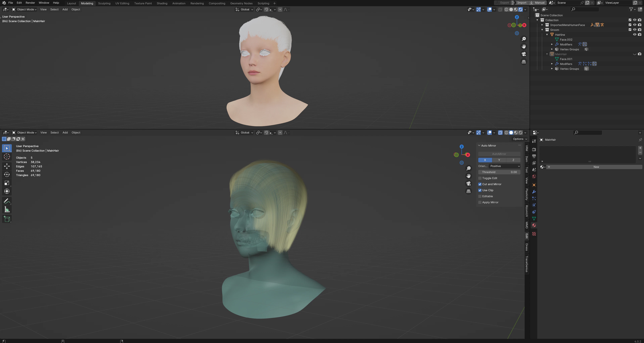Open the Physics properties tab

(534, 205)
